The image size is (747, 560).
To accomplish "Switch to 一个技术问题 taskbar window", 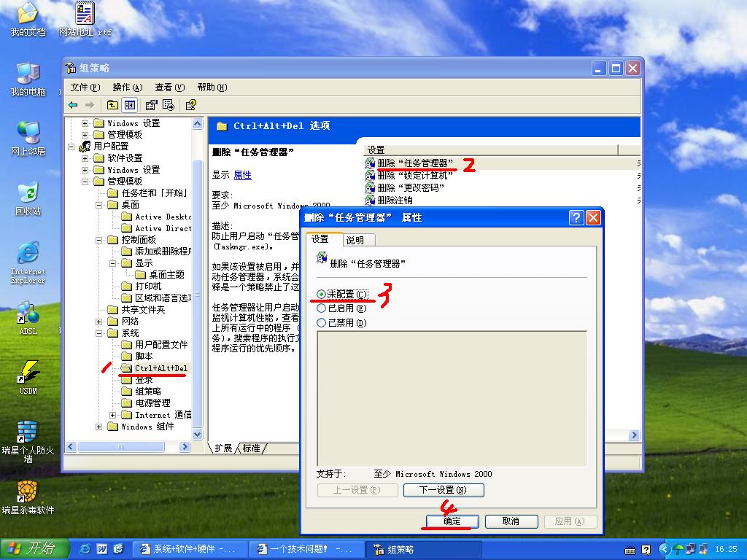I will (x=306, y=550).
